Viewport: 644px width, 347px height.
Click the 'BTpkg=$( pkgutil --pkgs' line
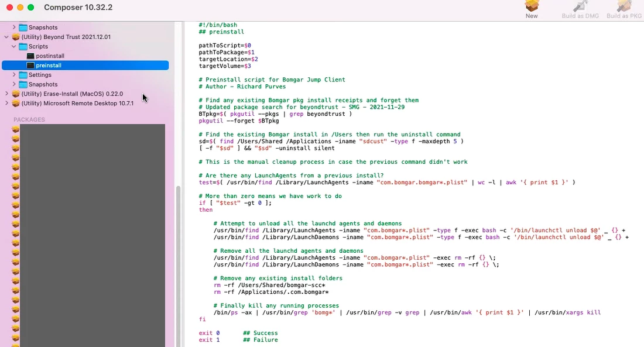pos(275,114)
